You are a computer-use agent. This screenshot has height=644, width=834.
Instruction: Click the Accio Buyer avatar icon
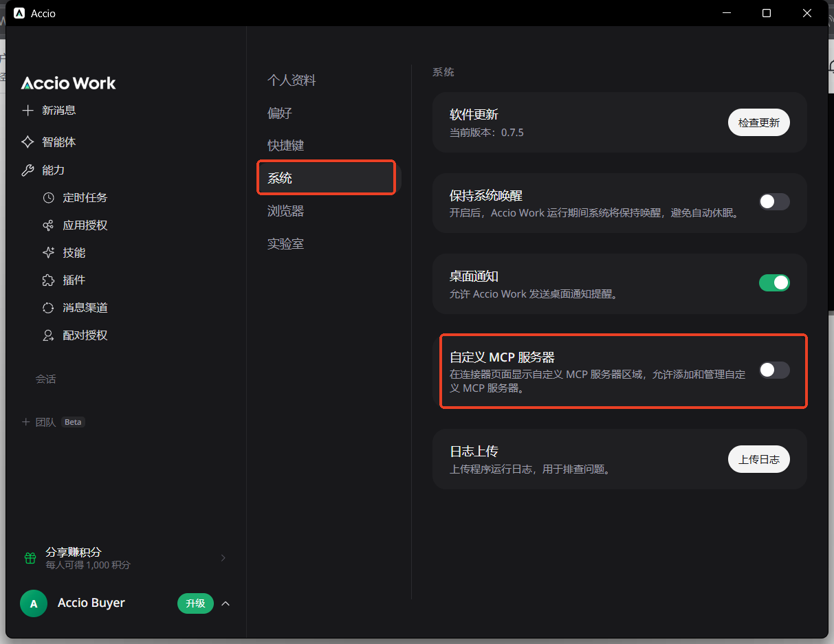(x=34, y=603)
